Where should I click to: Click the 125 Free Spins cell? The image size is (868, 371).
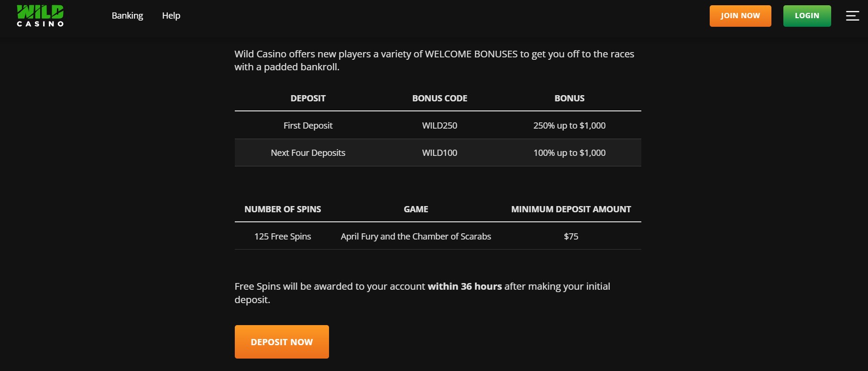[283, 237]
